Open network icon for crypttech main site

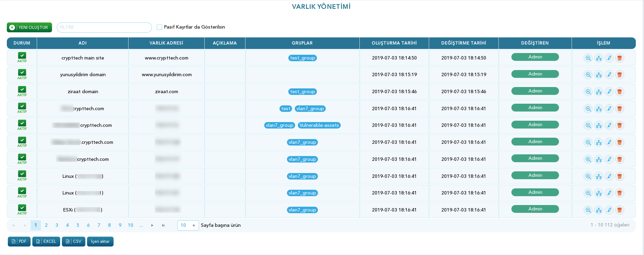pyautogui.click(x=598, y=58)
